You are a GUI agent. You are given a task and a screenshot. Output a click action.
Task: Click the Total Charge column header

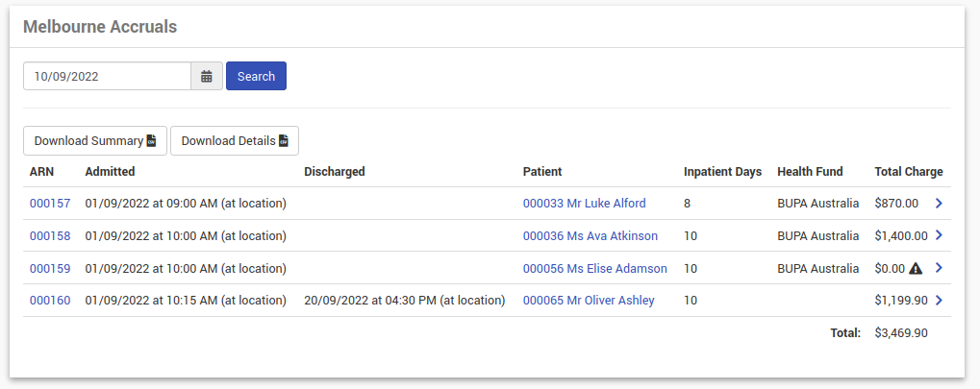click(908, 172)
